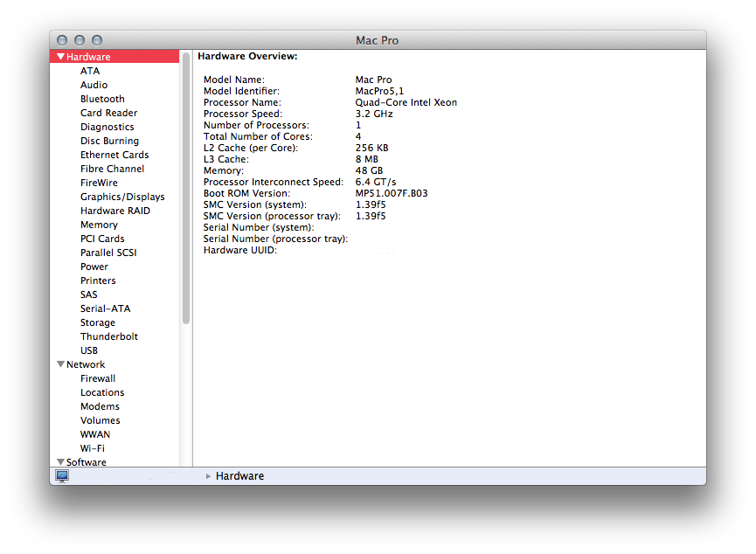Click the MP51.007F.B03 boot ROM value

392,193
